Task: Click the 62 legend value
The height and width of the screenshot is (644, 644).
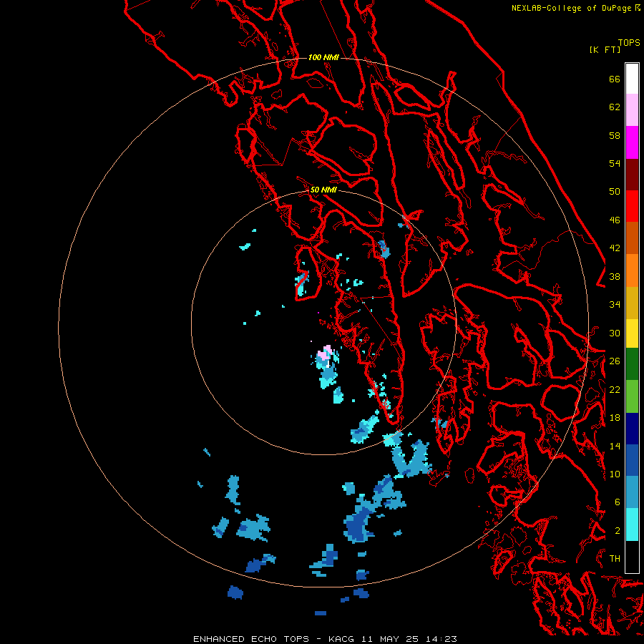Action: pos(615,107)
